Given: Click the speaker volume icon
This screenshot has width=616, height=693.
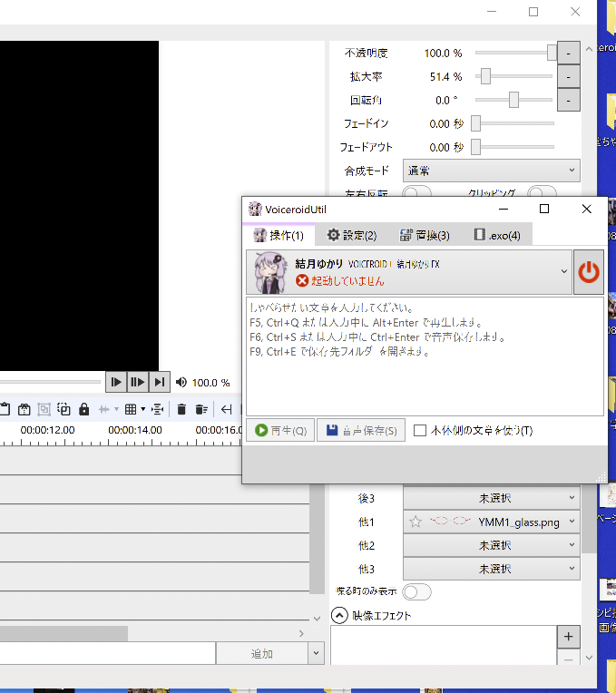Looking at the screenshot, I should [x=181, y=383].
